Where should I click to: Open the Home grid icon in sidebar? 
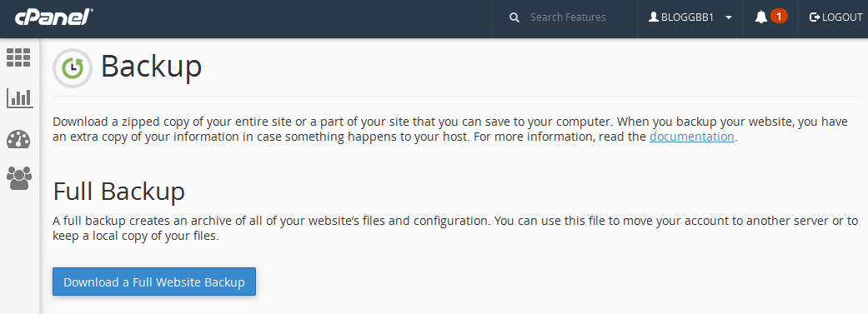point(18,57)
